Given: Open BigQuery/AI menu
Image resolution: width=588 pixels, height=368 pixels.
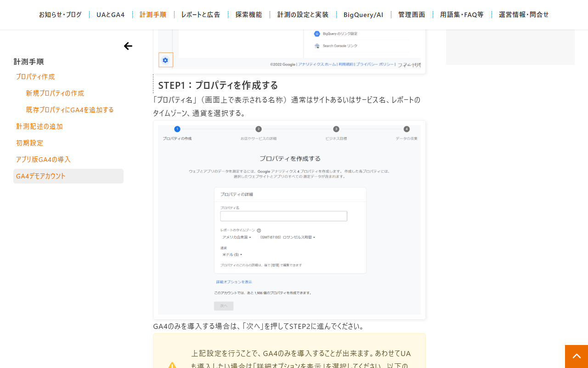Looking at the screenshot, I should (x=363, y=15).
